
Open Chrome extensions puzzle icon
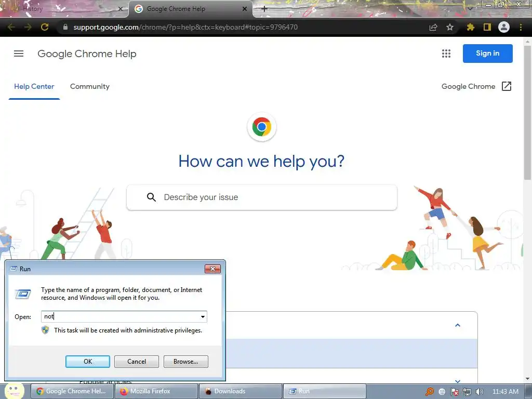(470, 27)
